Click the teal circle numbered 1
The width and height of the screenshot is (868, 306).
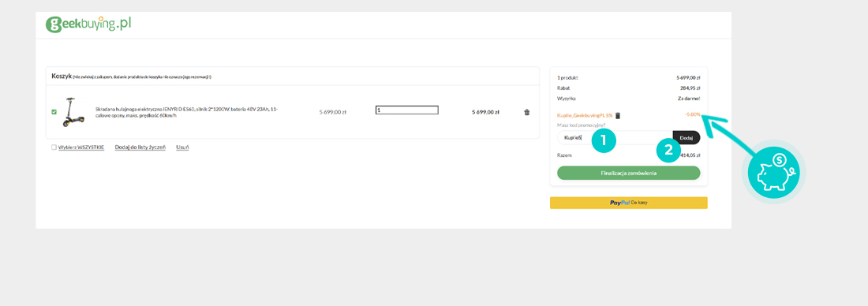click(x=604, y=141)
